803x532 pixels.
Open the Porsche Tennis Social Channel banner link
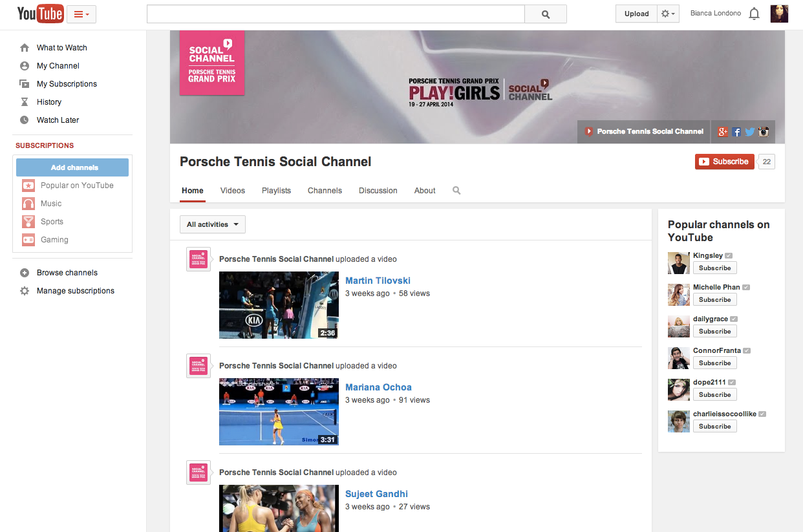tap(644, 131)
